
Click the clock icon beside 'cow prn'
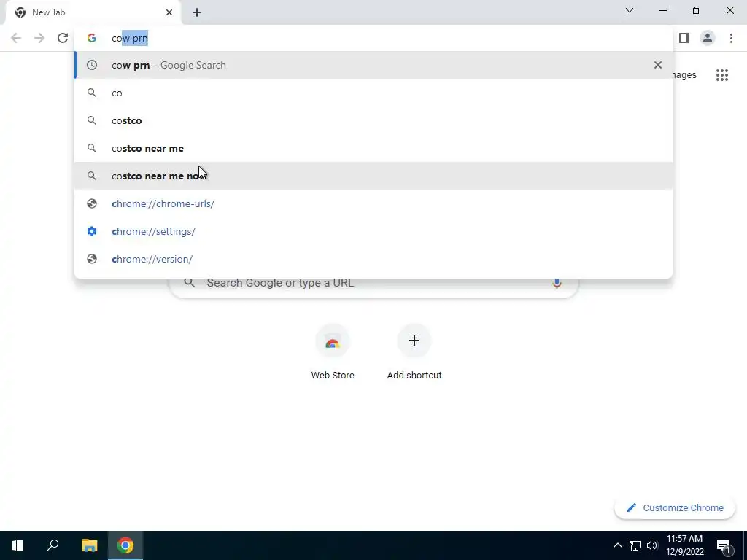pos(91,65)
